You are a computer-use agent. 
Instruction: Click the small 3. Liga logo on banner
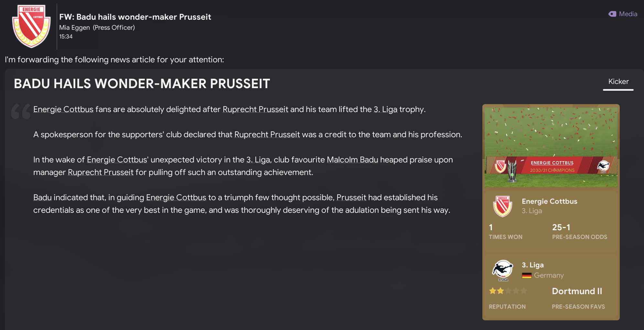pyautogui.click(x=603, y=166)
